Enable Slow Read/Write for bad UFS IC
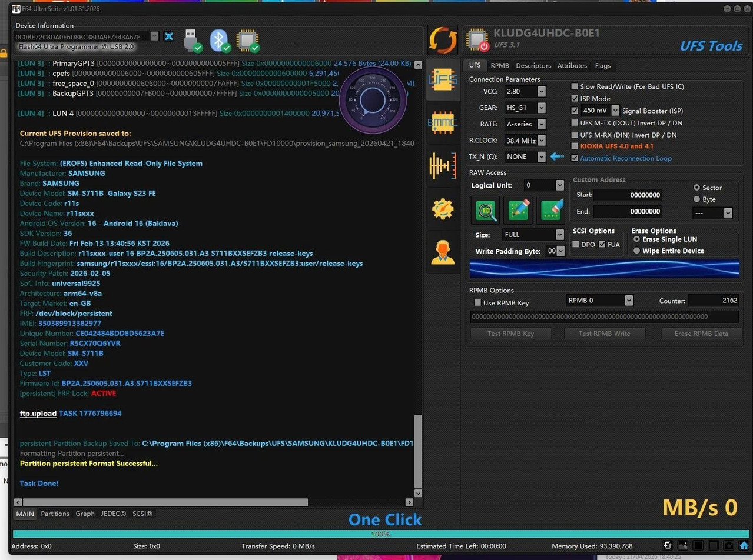This screenshot has width=753, height=560. coord(575,86)
